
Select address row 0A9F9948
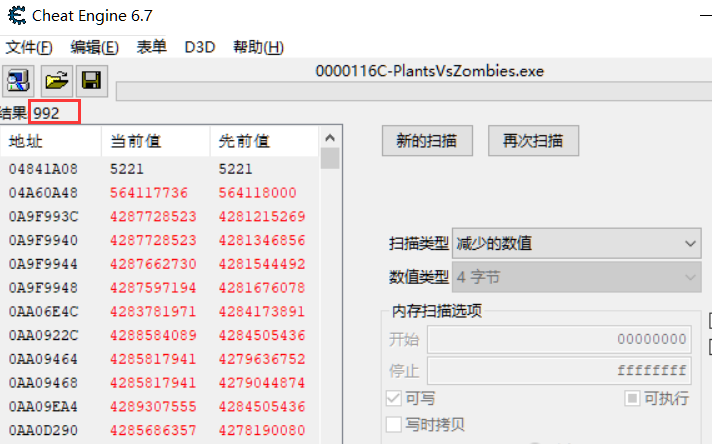160,287
